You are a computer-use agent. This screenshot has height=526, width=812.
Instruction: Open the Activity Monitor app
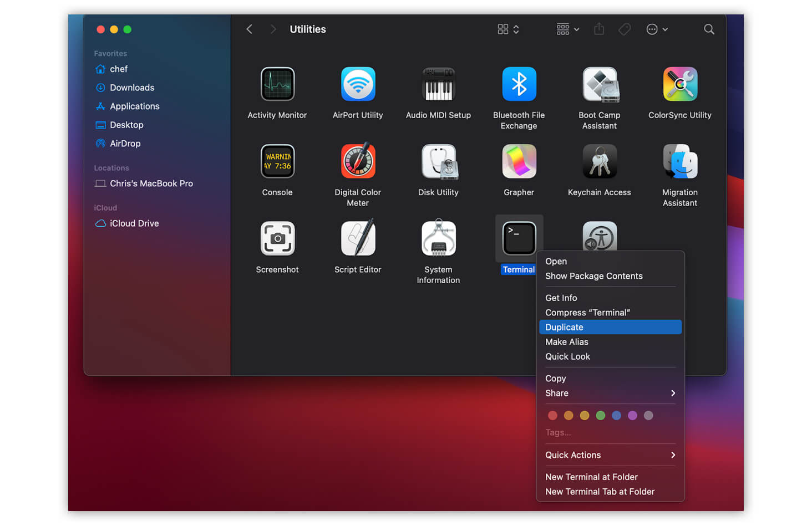(277, 84)
